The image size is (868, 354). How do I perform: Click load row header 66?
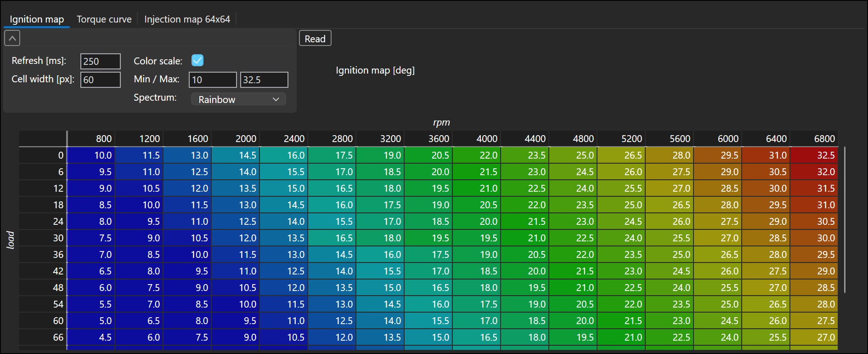click(x=43, y=337)
